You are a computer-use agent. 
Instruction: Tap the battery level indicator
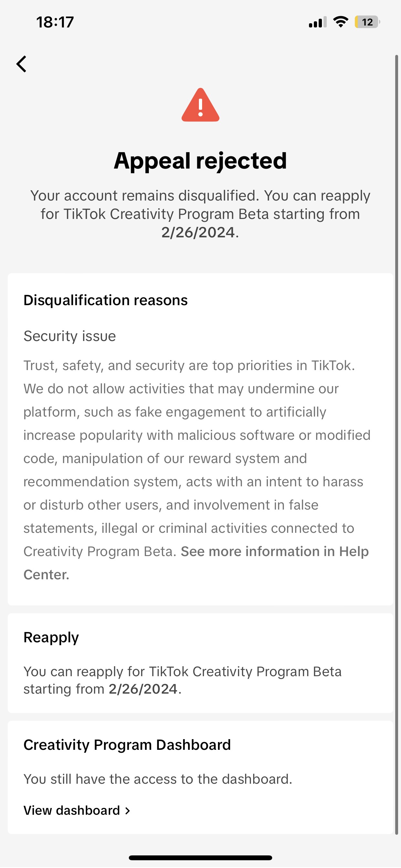(x=367, y=22)
